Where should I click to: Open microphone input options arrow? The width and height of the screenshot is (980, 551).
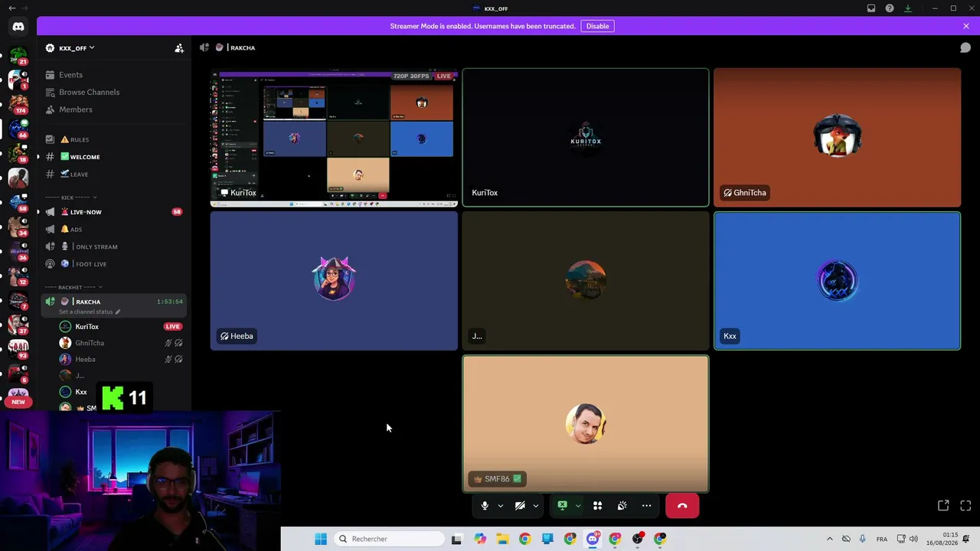[501, 506]
